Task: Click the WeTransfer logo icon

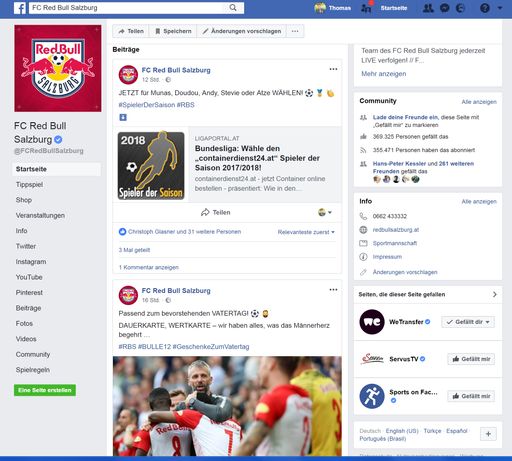Action: [x=372, y=322]
